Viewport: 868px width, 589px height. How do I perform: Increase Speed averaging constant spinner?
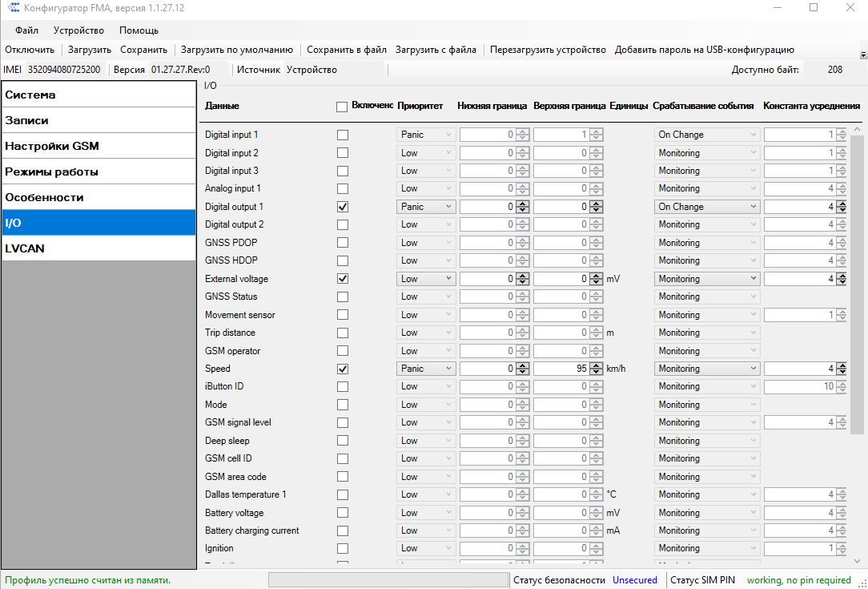point(842,365)
